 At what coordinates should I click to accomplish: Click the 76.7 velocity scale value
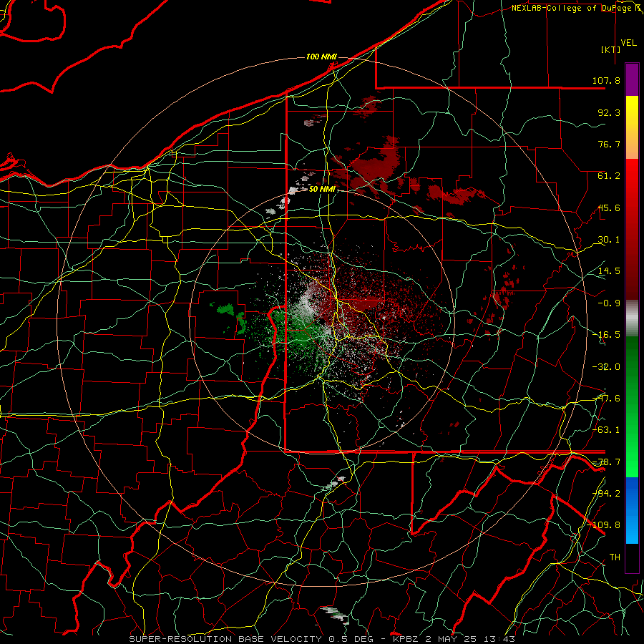click(x=609, y=144)
